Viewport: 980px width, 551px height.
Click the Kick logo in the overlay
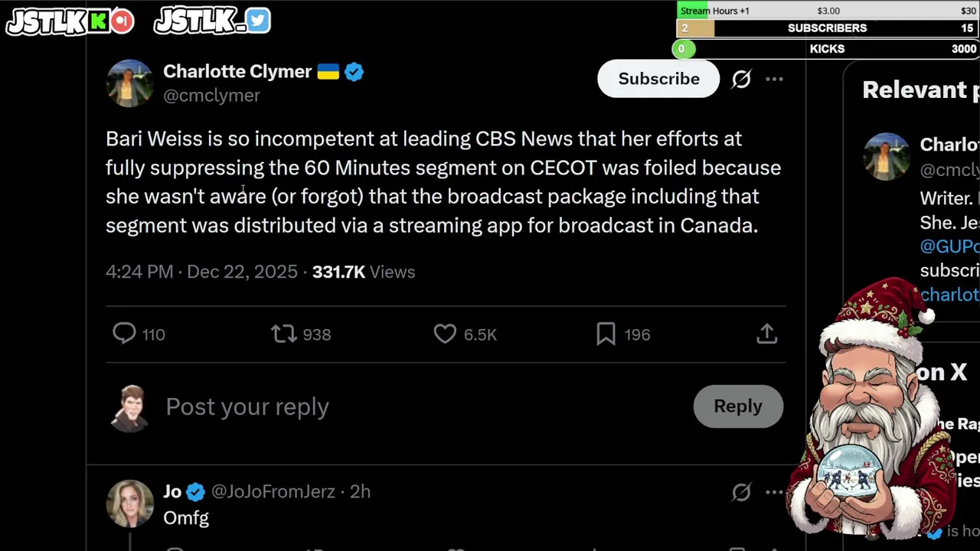(100, 21)
